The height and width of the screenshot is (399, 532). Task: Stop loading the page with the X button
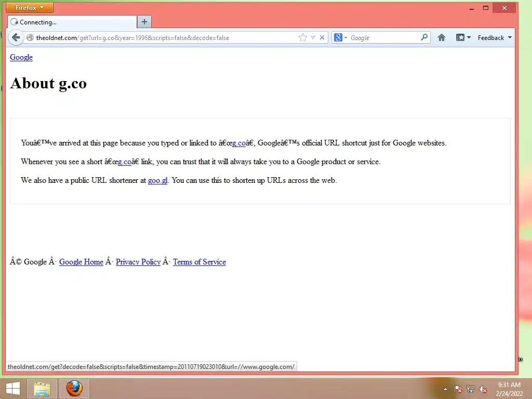[322, 37]
